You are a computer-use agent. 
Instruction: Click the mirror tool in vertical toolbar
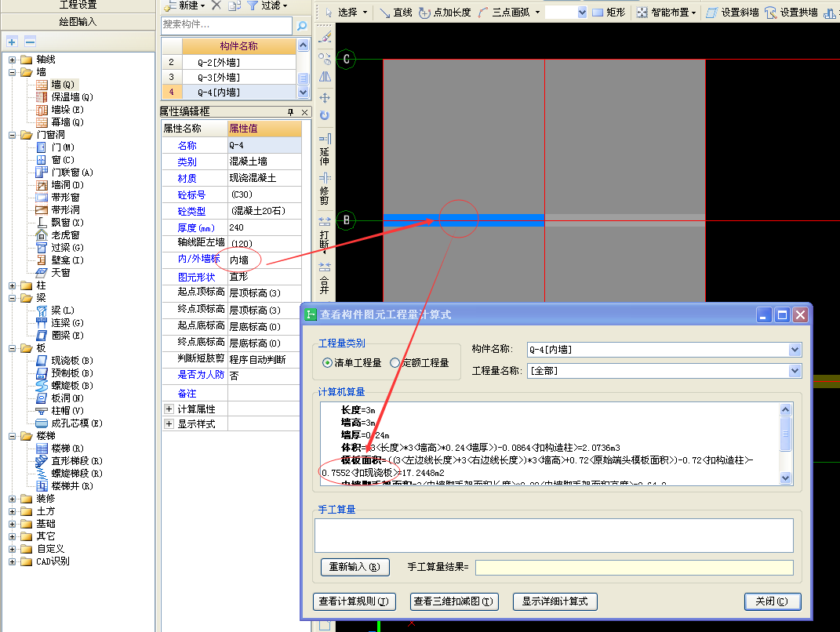325,77
